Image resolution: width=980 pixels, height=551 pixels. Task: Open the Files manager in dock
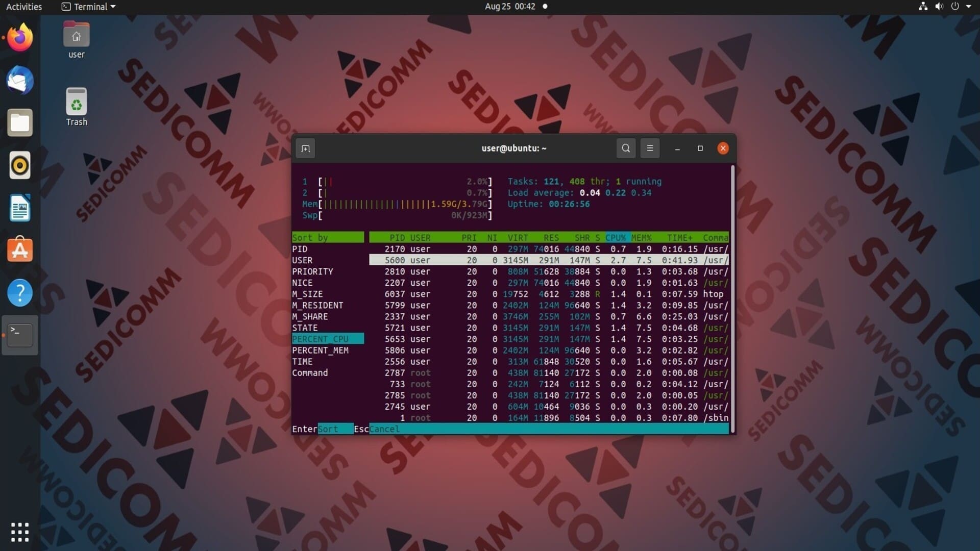(x=20, y=122)
